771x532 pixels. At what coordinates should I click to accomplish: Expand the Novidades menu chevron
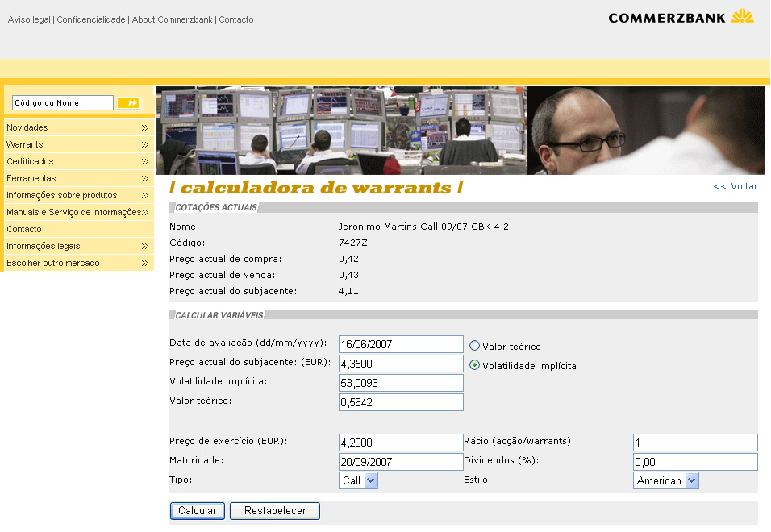point(145,127)
